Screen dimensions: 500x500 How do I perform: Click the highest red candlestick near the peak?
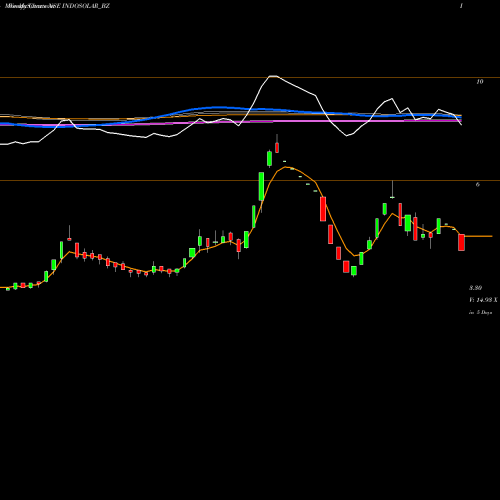click(x=277, y=147)
